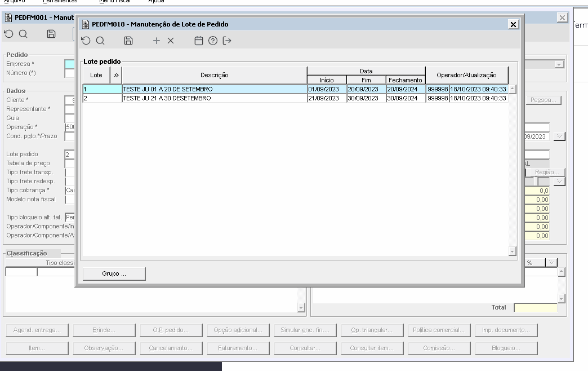588x371 pixels.
Task: Click the Total field in background window
Action: (x=536, y=307)
